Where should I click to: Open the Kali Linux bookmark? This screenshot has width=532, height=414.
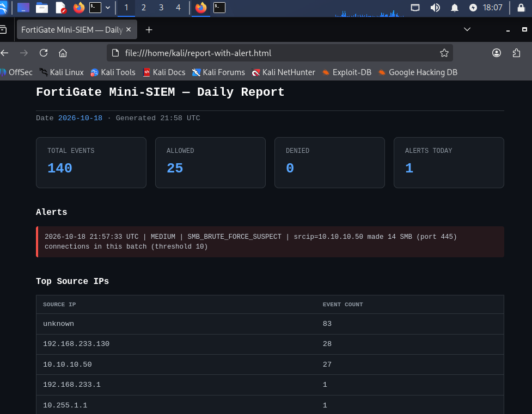62,72
